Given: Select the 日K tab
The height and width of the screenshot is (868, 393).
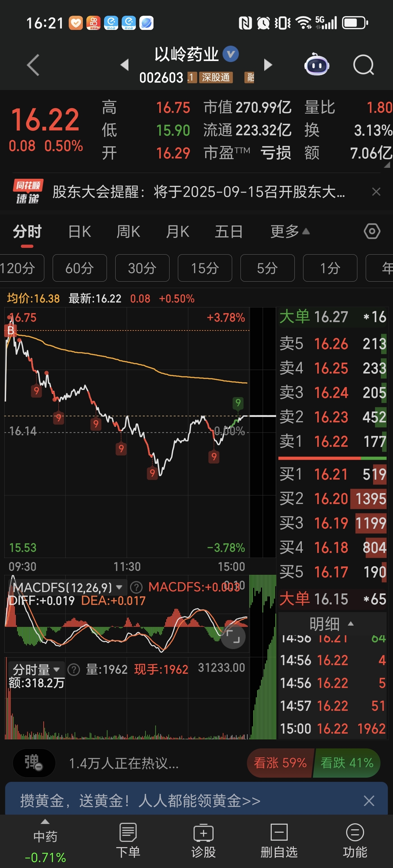Looking at the screenshot, I should pyautogui.click(x=80, y=232).
